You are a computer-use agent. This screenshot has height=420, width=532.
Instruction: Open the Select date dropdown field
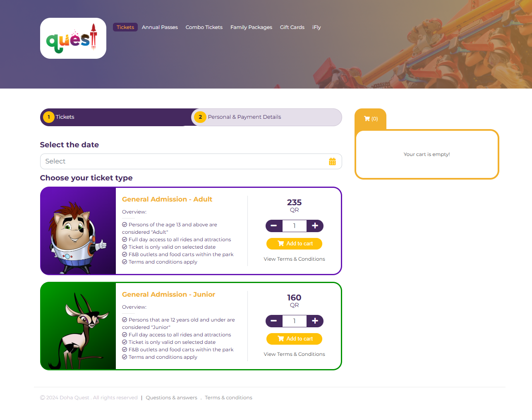[191, 161]
